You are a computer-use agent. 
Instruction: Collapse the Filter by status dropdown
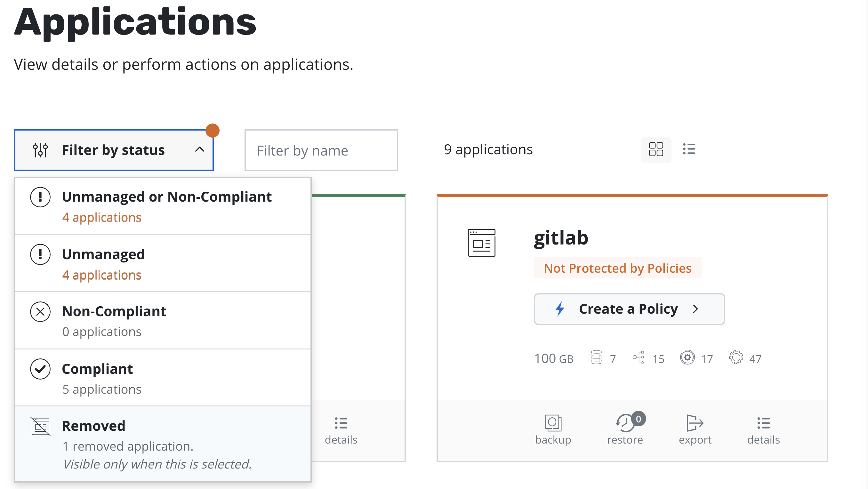point(114,150)
